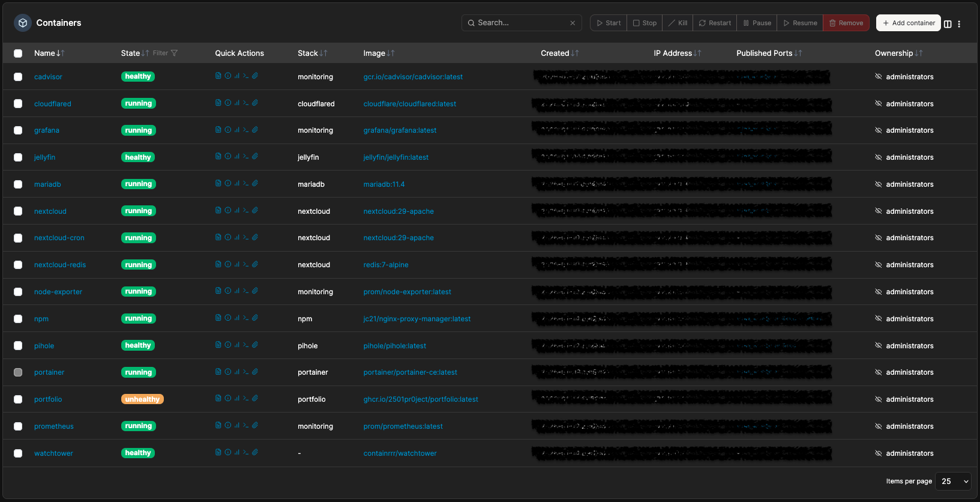The image size is (980, 502).
Task: Sort containers by the Name column
Action: [x=49, y=53]
